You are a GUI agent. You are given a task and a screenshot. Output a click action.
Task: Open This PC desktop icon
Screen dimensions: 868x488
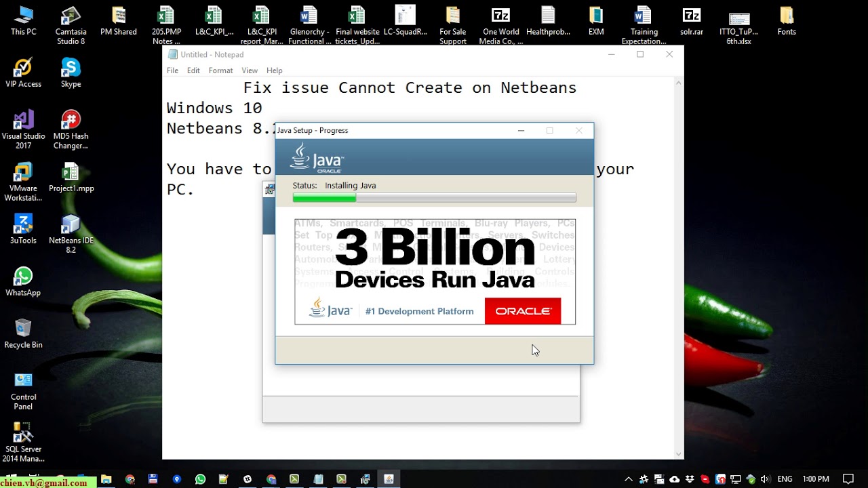point(23,22)
